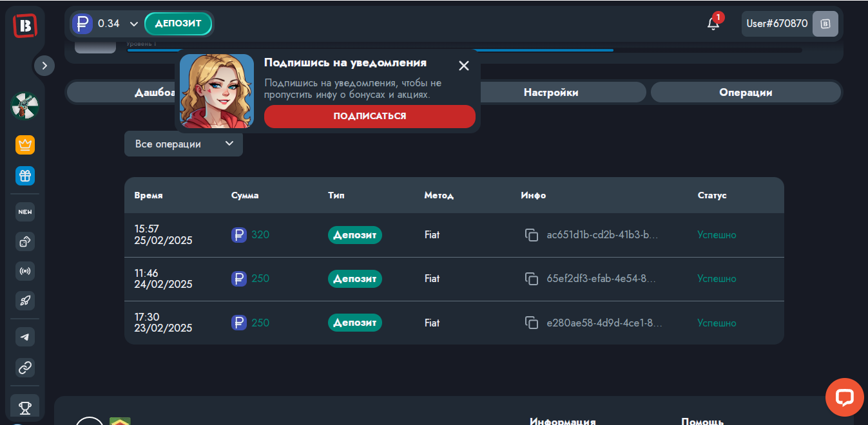The width and height of the screenshot is (868, 425).
Task: Click the chain link icon
Action: (25, 368)
